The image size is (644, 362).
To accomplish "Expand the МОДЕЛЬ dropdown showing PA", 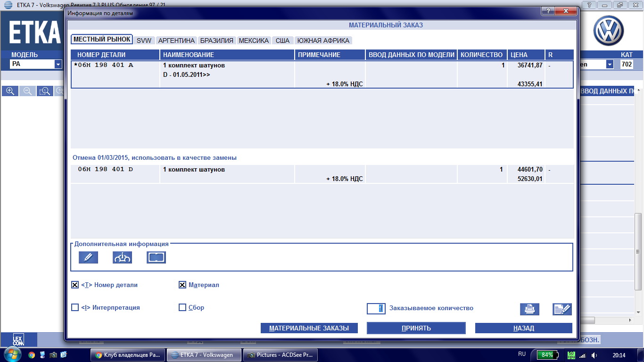I will click(58, 64).
